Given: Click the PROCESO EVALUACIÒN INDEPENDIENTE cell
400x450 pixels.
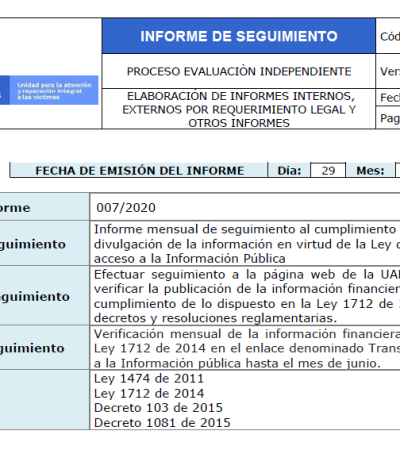Looking at the screenshot, I should (239, 71).
